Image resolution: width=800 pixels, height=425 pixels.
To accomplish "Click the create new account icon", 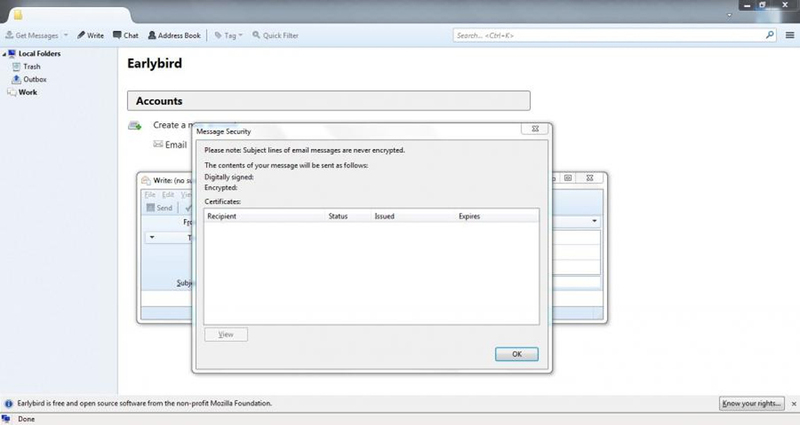I will [135, 125].
